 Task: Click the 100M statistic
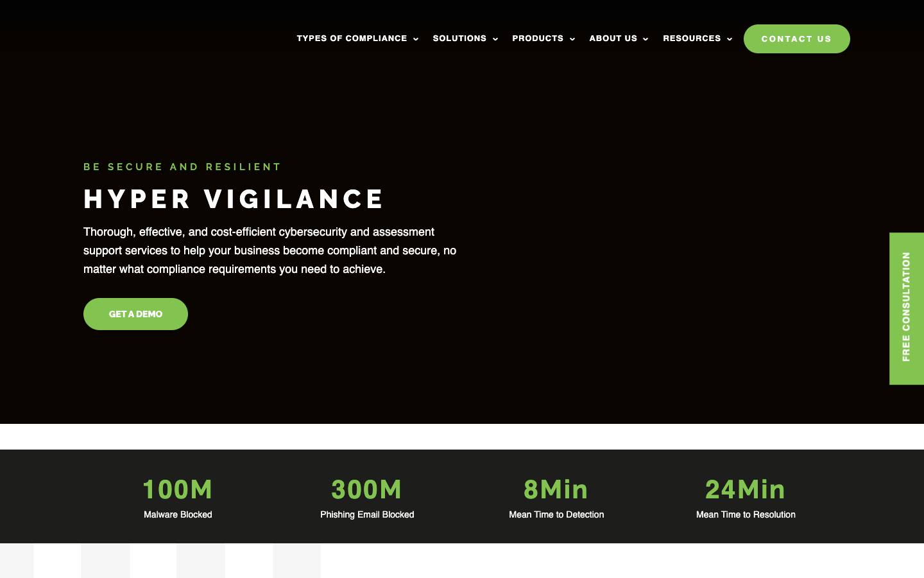point(178,489)
